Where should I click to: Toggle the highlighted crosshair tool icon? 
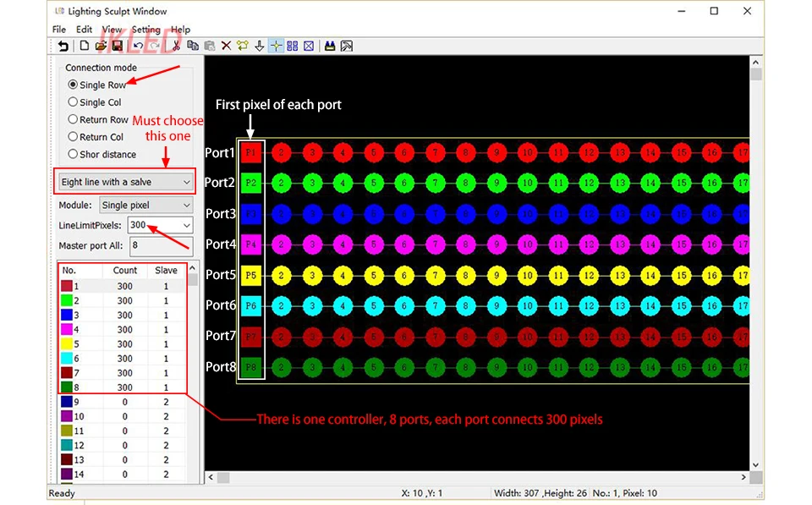pyautogui.click(x=276, y=46)
